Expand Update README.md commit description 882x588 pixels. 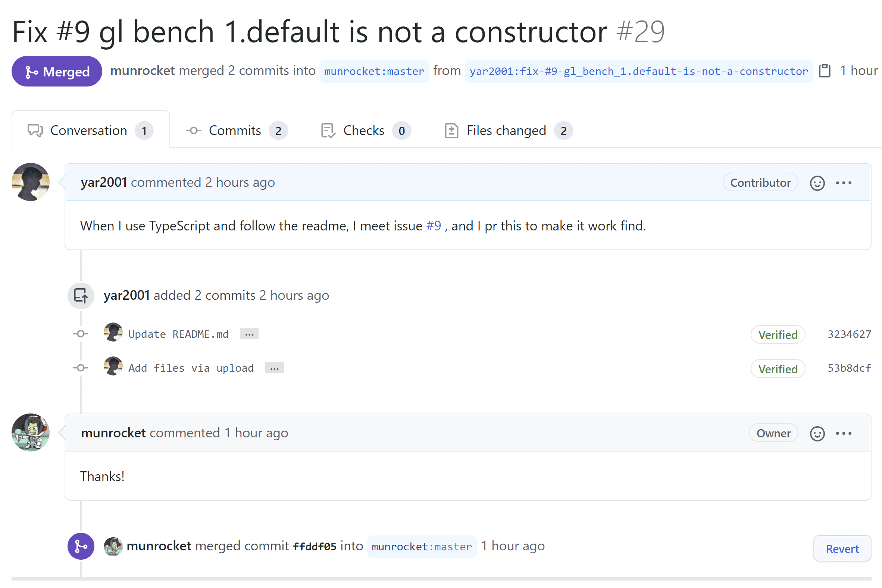coord(249,334)
